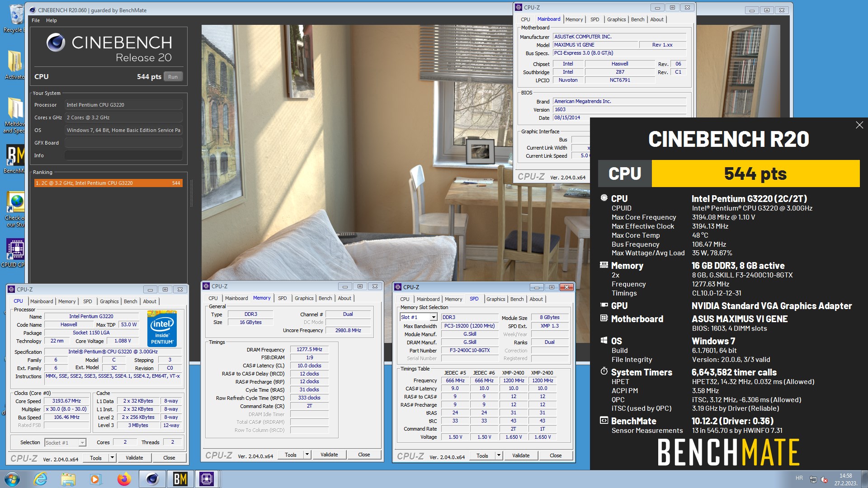Open the globe Check our Stuff shortcut
The image size is (868, 488).
[15, 209]
